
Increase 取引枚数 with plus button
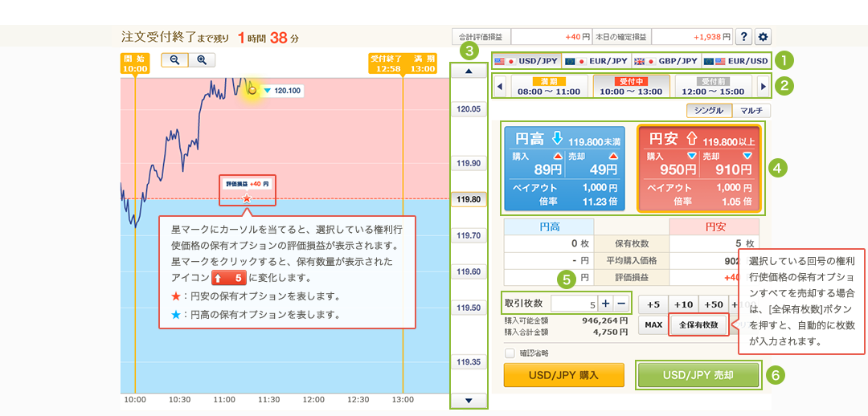[605, 304]
